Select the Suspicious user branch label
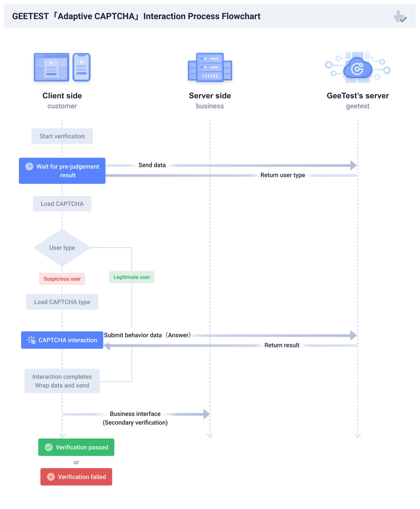Viewport: 420px width, 509px height. 62,279
